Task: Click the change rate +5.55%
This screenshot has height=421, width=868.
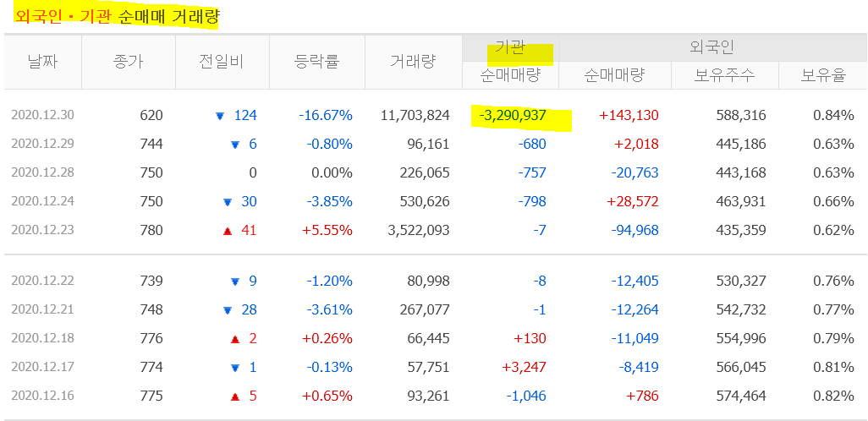Action: 327,230
